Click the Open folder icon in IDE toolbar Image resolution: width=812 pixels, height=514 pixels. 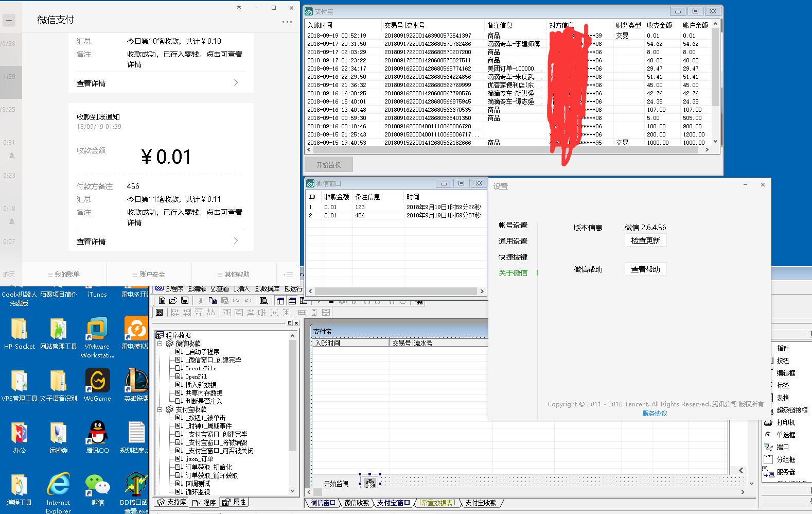[173, 300]
